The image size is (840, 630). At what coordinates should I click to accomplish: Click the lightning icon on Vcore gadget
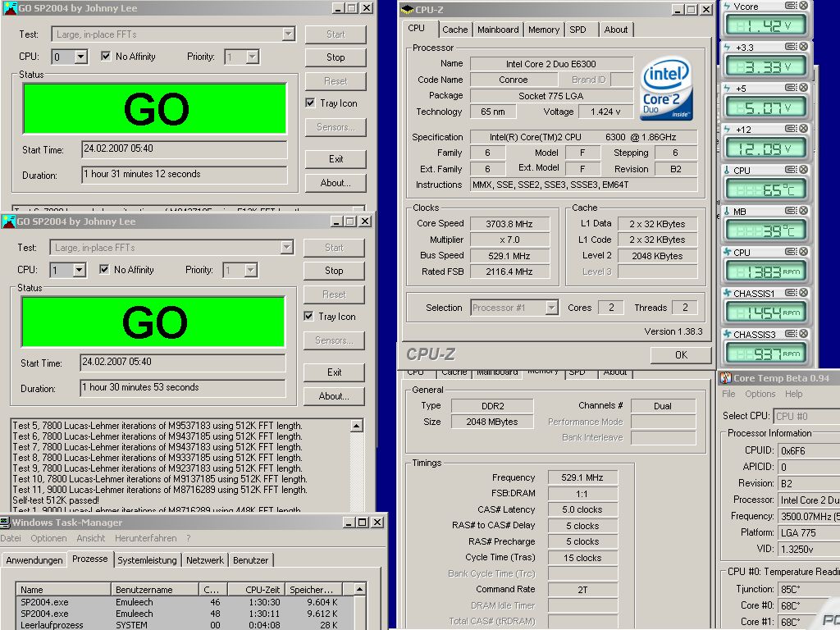coord(727,6)
